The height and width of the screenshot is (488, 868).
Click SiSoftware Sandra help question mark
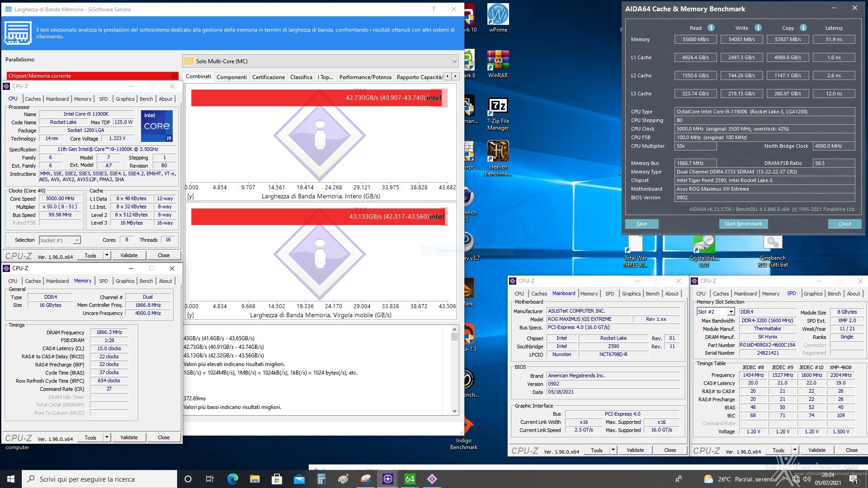(433, 9)
